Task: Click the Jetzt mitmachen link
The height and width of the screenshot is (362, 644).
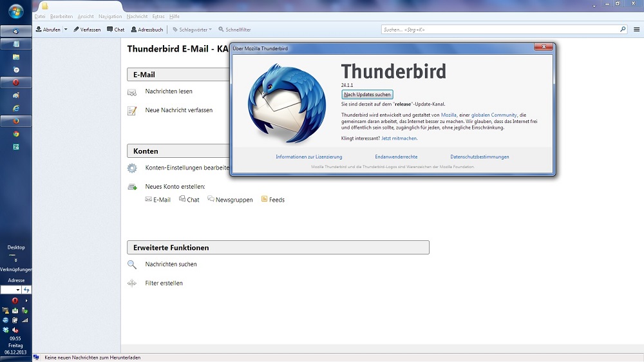Action: (x=399, y=138)
